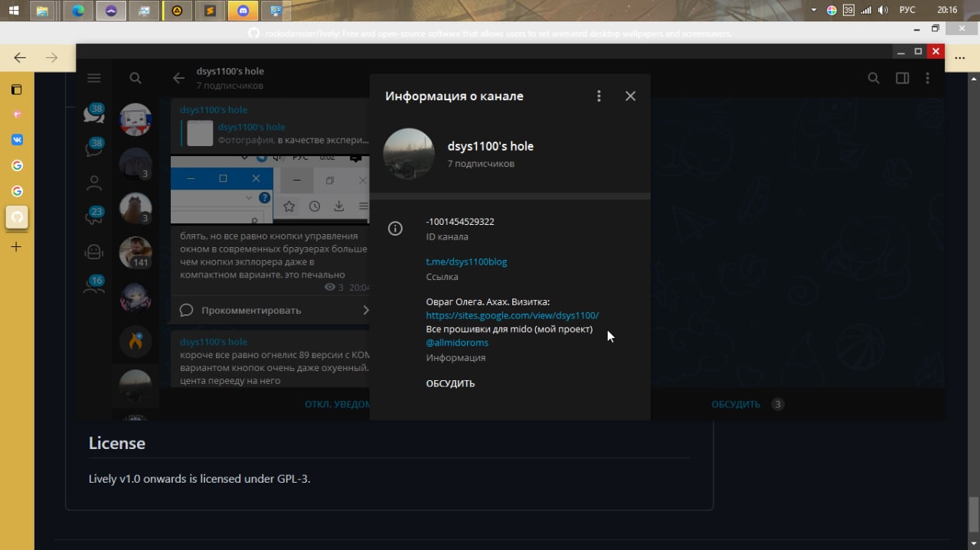Open Sublime Text from taskbar
Image resolution: width=980 pixels, height=550 pixels.
(210, 11)
